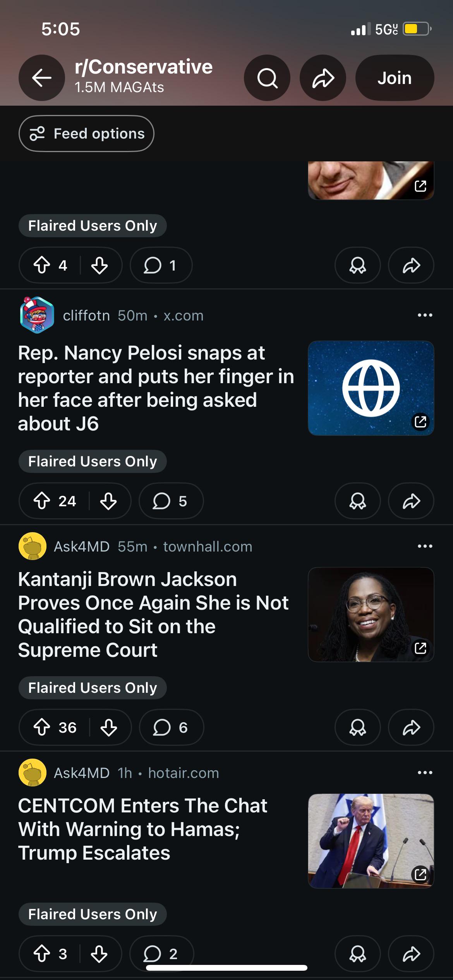Give award to the Pelosi post
453x980 pixels.
(357, 501)
